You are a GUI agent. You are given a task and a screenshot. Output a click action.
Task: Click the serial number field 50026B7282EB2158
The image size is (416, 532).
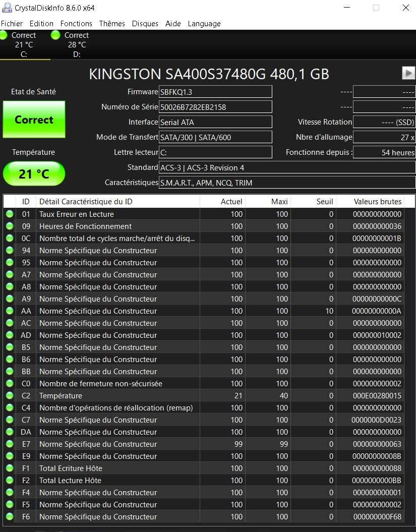(215, 107)
